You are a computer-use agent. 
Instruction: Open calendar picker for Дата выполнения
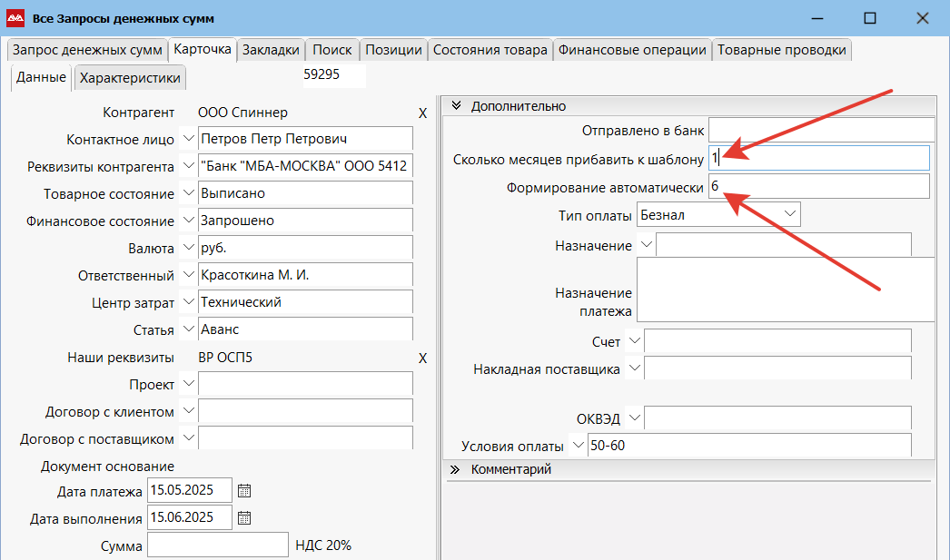point(243,518)
